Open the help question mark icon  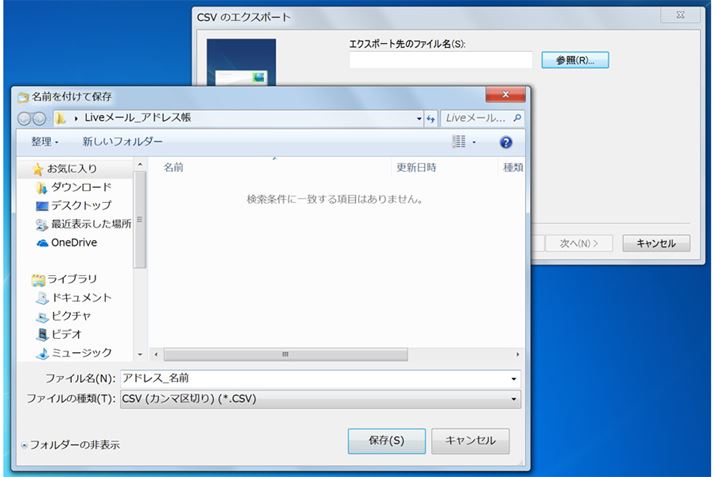[x=505, y=142]
